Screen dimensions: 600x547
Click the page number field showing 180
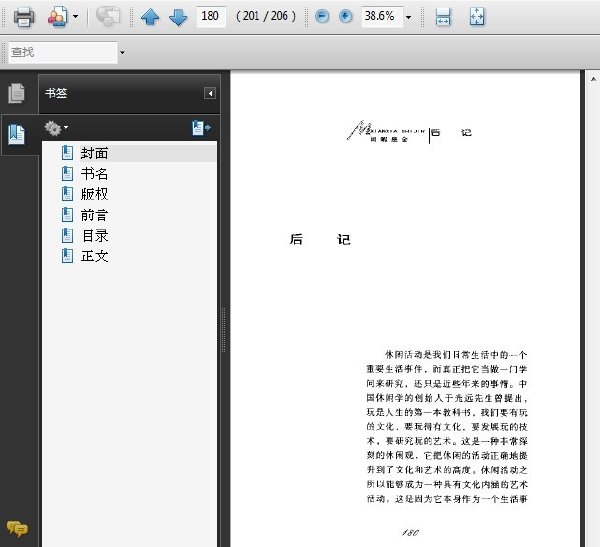point(211,16)
